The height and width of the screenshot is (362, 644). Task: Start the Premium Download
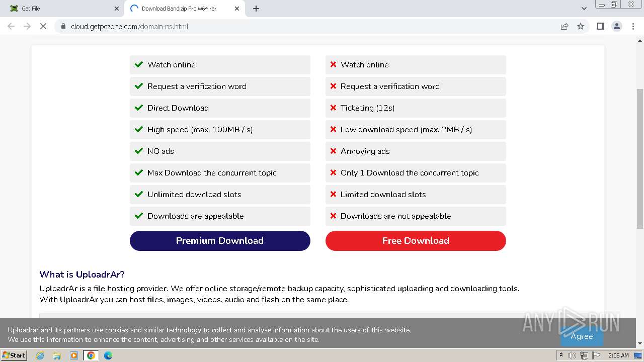point(220,241)
